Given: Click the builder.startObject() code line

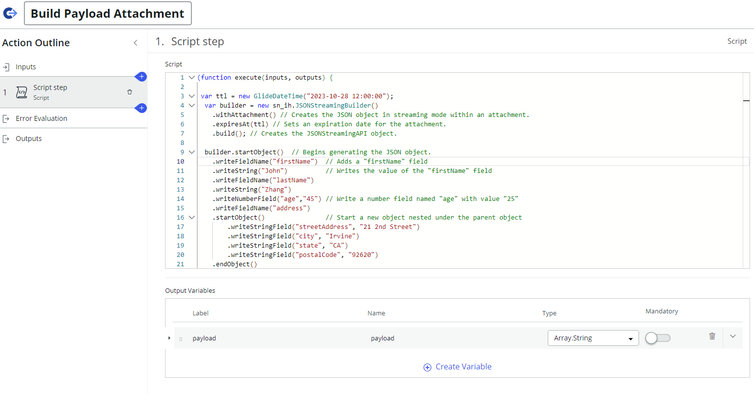Looking at the screenshot, I should pyautogui.click(x=317, y=152).
